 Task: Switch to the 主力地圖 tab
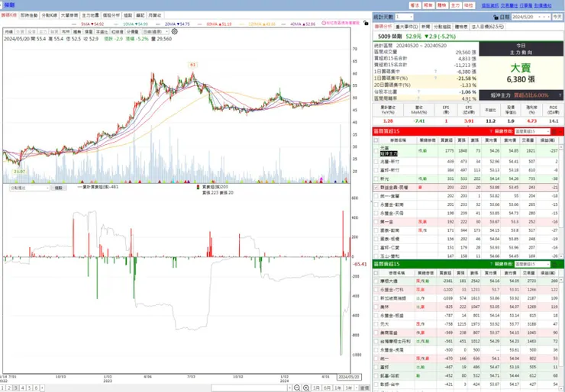click(x=90, y=15)
